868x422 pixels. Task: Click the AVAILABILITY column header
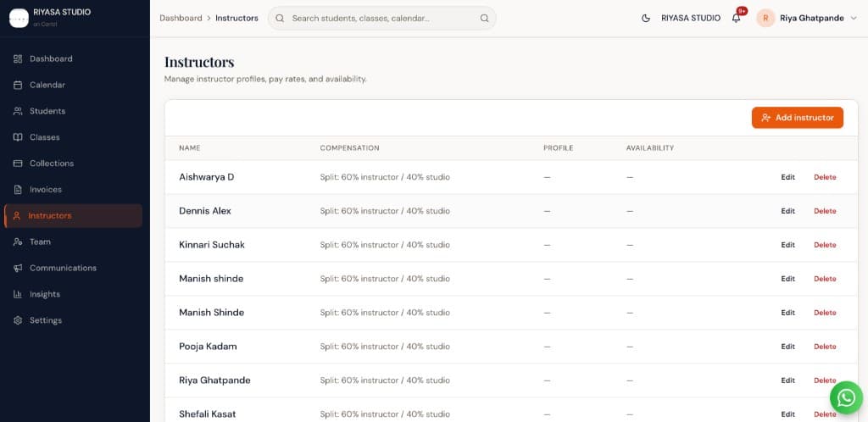(650, 148)
